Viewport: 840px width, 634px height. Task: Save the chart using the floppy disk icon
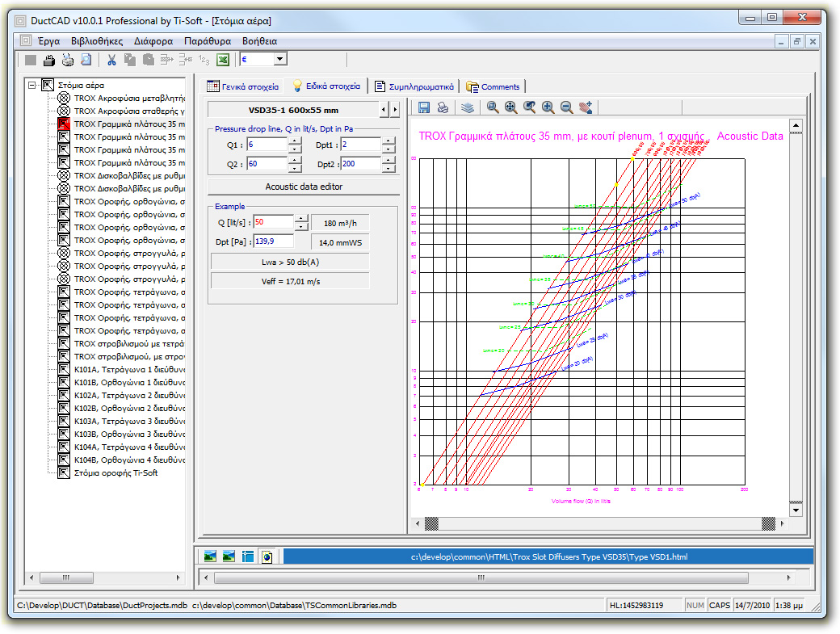point(426,107)
